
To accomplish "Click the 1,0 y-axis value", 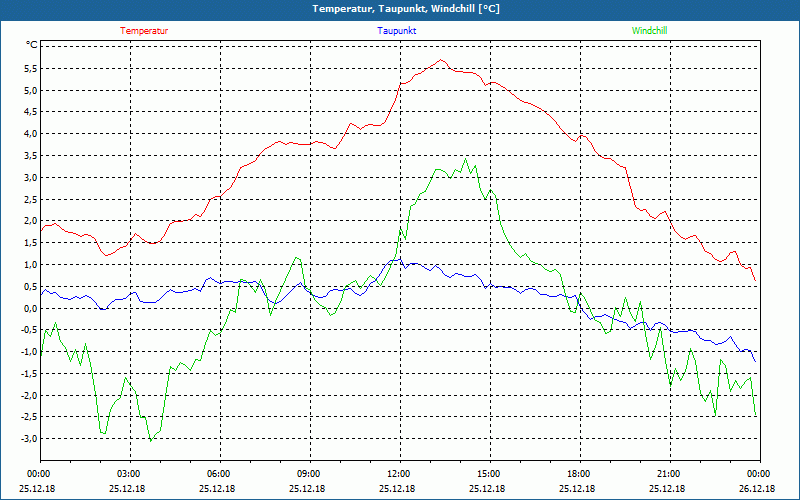I will click(x=32, y=264).
